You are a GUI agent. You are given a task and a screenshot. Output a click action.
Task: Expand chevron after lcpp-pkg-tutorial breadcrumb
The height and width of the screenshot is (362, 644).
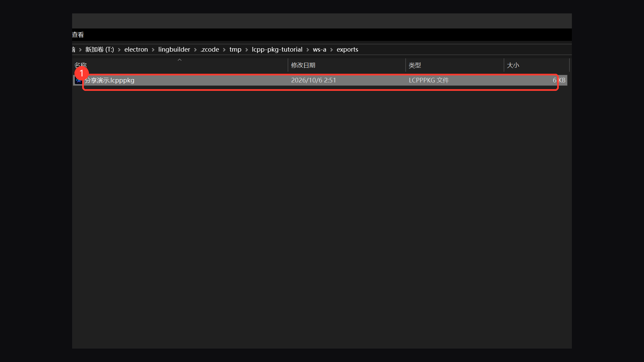[x=308, y=50]
